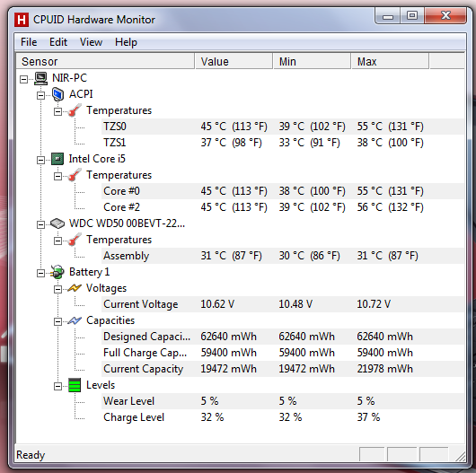The height and width of the screenshot is (473, 476).
Task: Click the ACPI monitor icon
Action: pos(57,94)
